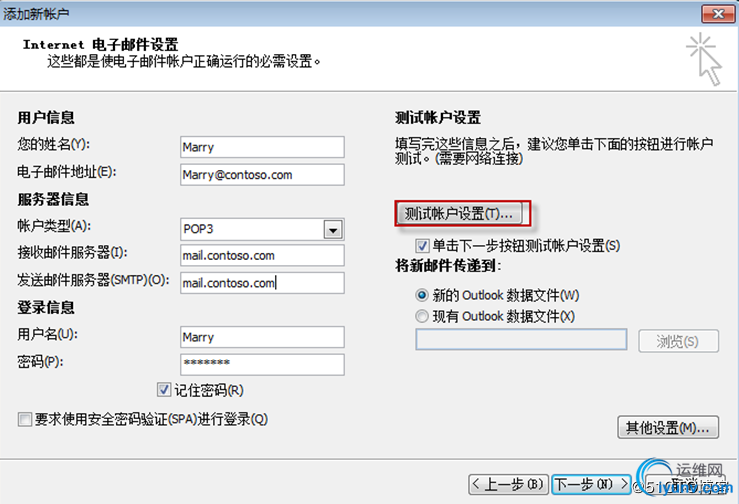The height and width of the screenshot is (504, 739).
Task: Click the 用户名 username field
Action: tap(262, 337)
